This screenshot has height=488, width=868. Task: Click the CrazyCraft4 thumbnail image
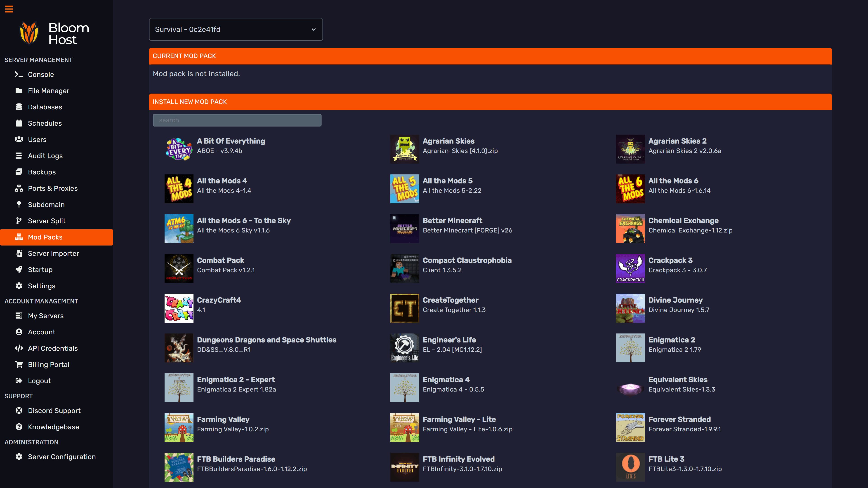179,308
